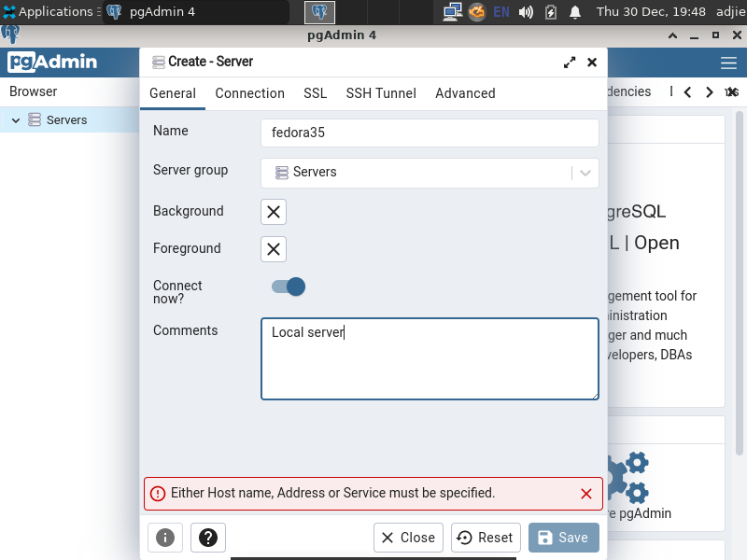Roll up the pgAdmin 4 window

[672, 35]
